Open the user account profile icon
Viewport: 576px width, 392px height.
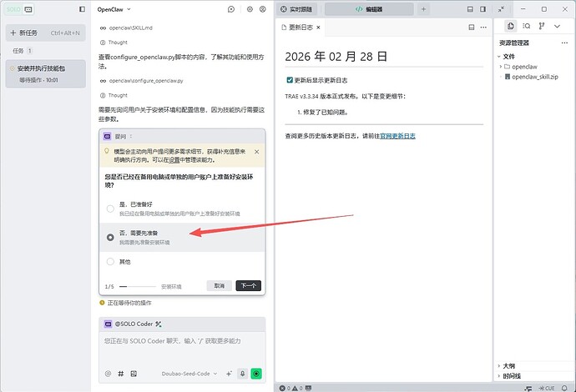coord(262,9)
